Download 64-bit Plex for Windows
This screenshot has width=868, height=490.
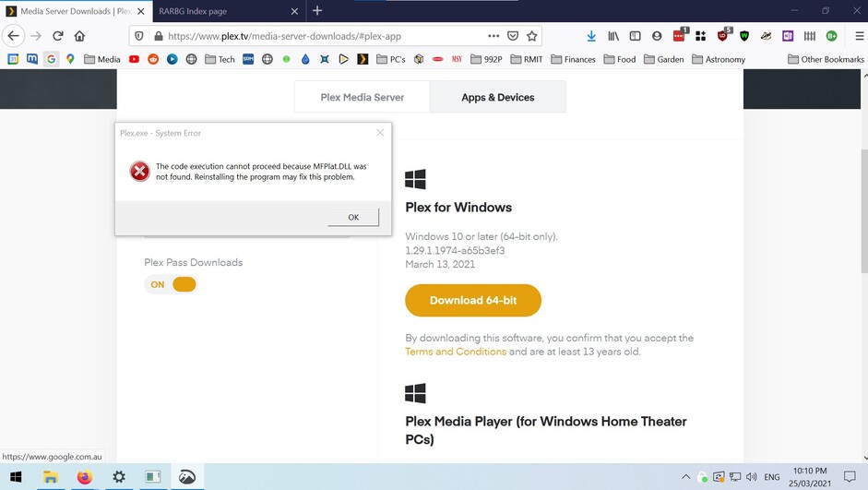click(473, 300)
